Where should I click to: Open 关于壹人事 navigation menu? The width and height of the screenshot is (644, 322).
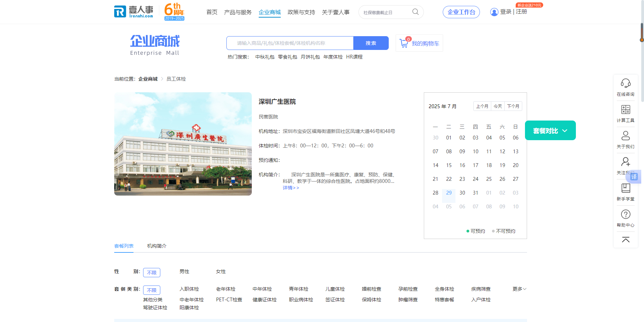[336, 12]
